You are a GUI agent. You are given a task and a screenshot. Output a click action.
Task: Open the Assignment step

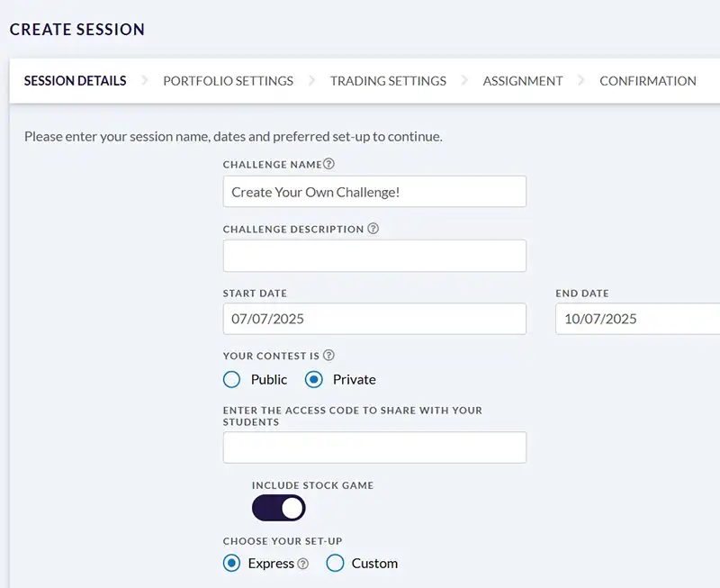523,81
